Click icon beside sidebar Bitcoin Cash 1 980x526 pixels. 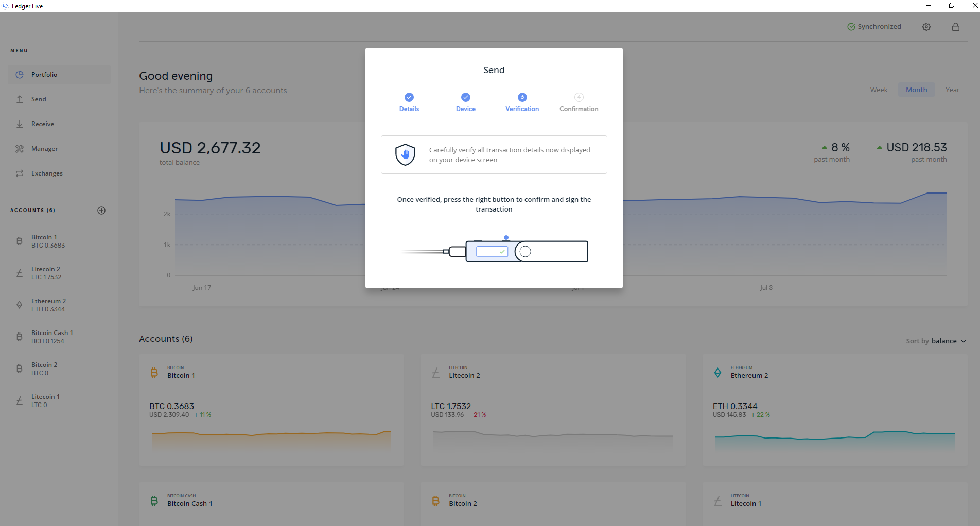[20, 337]
